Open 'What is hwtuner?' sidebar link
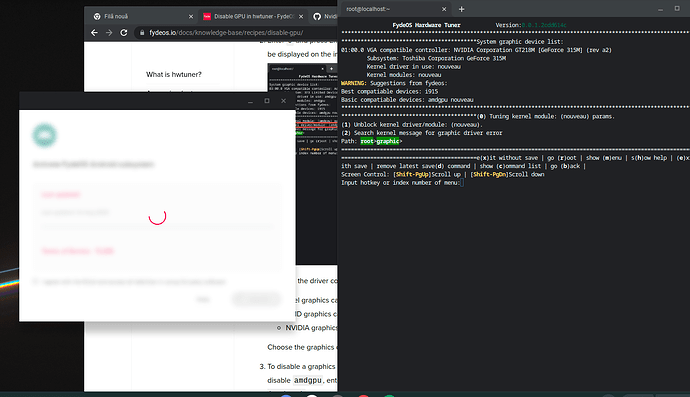The height and width of the screenshot is (397, 690). click(x=174, y=74)
